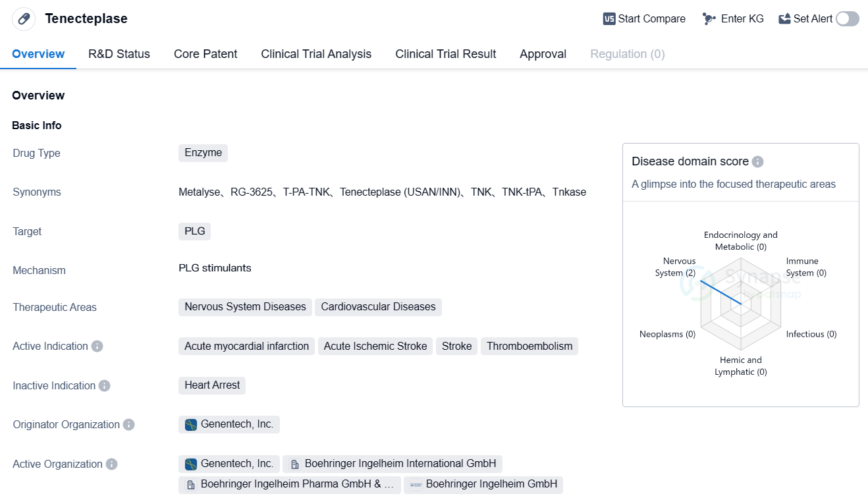The height and width of the screenshot is (500, 868).
Task: Click info icon beside Originator Organization
Action: [128, 425]
